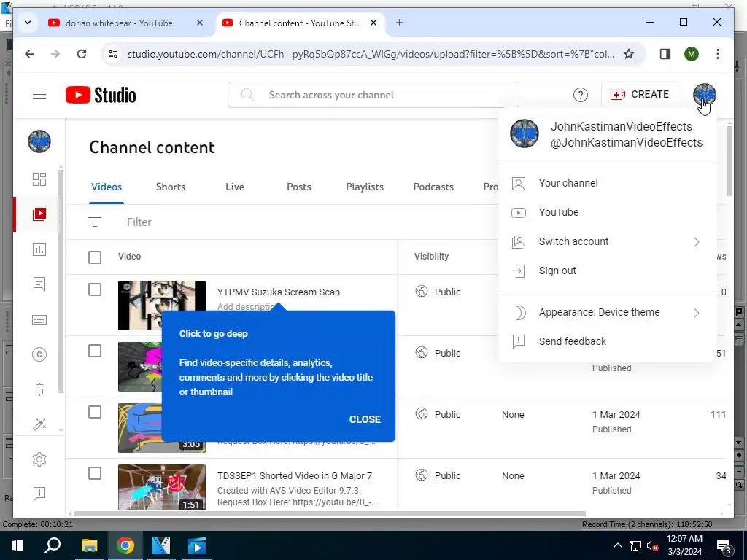
Task: Open the Help question mark icon
Action: [x=580, y=95]
